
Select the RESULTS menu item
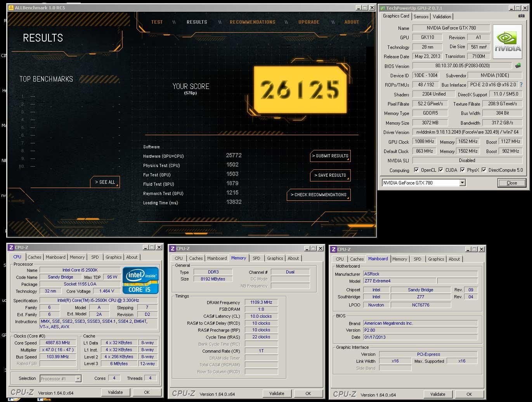(197, 22)
